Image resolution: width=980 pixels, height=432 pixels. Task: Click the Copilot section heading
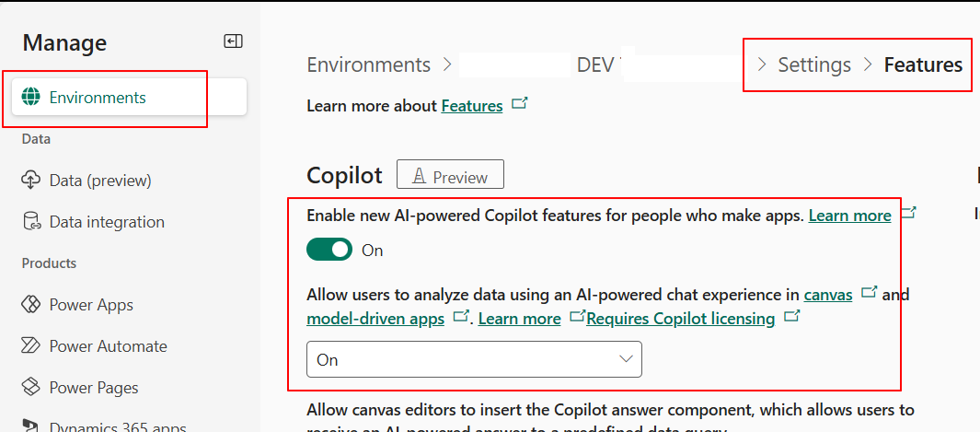click(x=344, y=176)
